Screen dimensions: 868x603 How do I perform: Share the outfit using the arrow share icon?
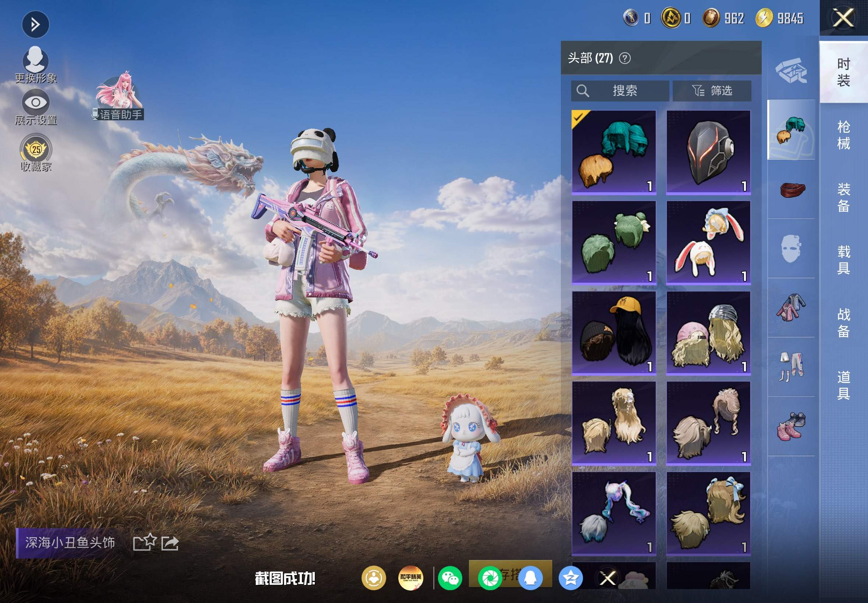(170, 543)
